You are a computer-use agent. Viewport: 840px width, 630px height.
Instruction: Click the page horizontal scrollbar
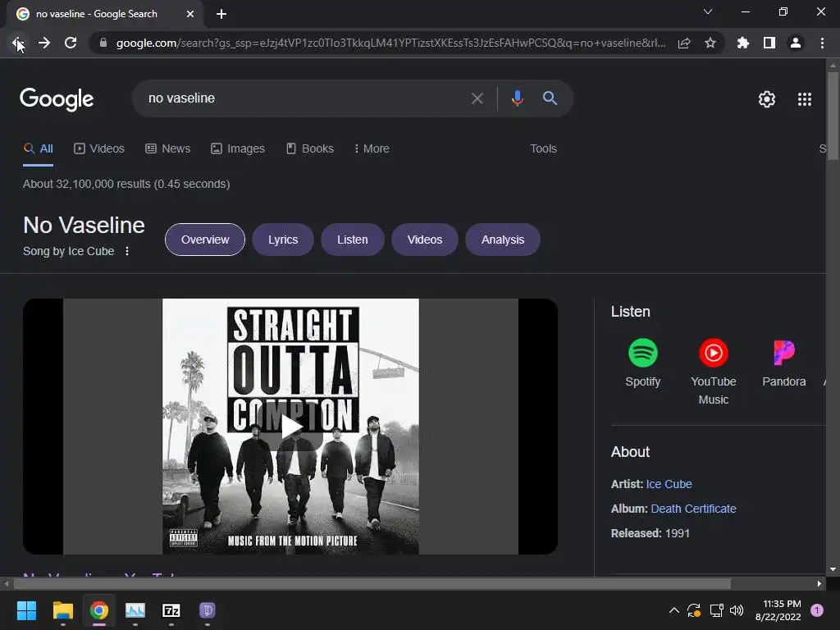click(372, 583)
